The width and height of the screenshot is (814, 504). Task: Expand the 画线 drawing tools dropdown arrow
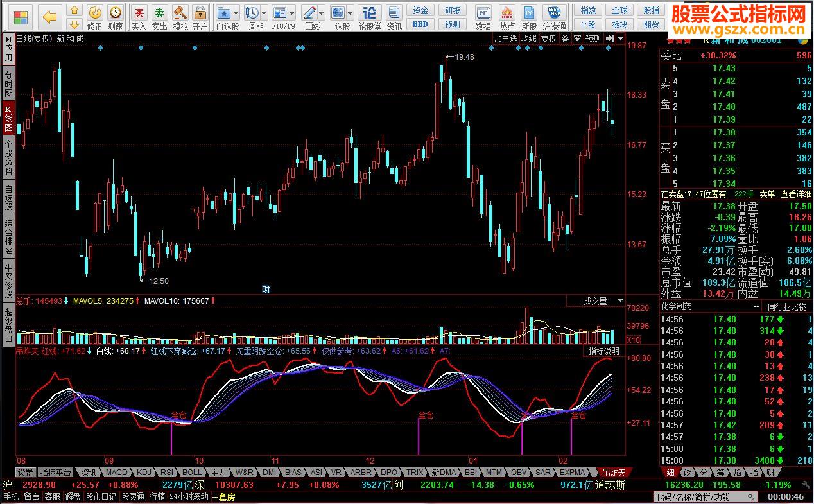click(322, 13)
